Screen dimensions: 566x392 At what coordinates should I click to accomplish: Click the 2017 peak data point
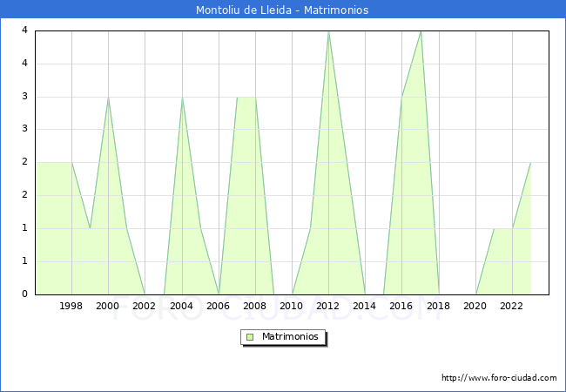coord(421,31)
